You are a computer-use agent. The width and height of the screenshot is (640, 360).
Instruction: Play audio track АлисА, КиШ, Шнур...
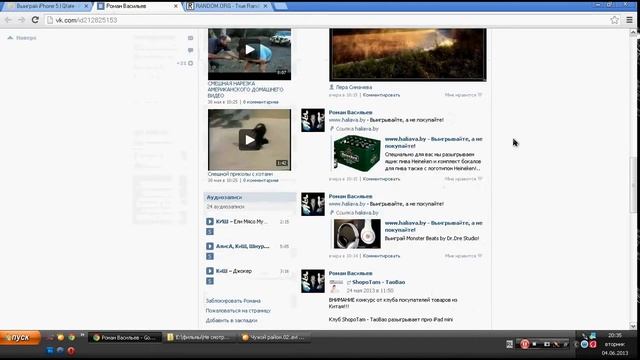coord(210,246)
